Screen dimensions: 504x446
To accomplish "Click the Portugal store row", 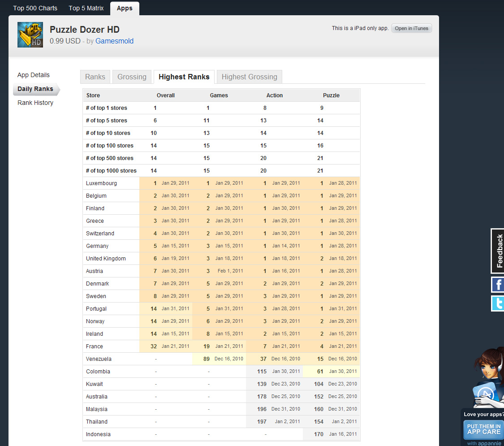I will 221,309.
